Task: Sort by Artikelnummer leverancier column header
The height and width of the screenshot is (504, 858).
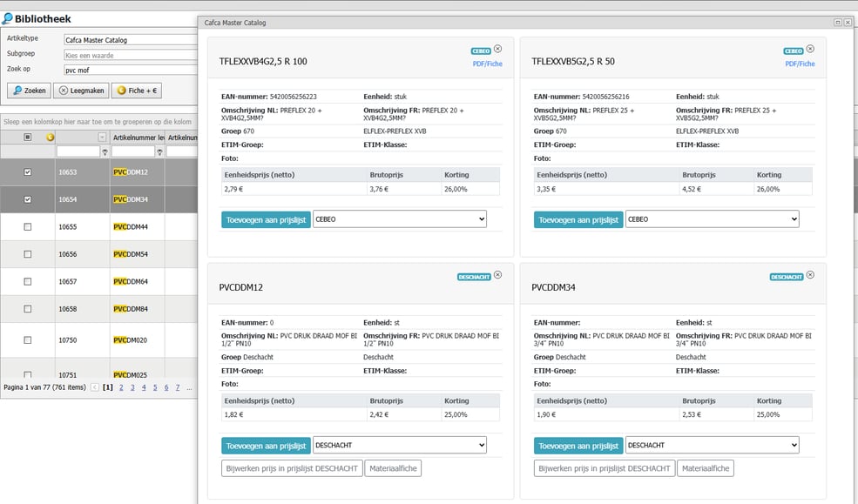Action: point(138,138)
